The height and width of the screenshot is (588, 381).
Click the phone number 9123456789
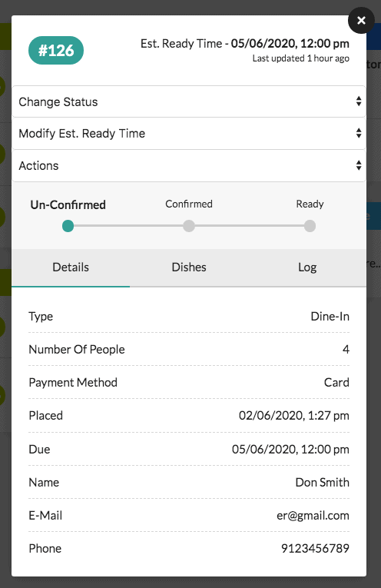coord(315,549)
